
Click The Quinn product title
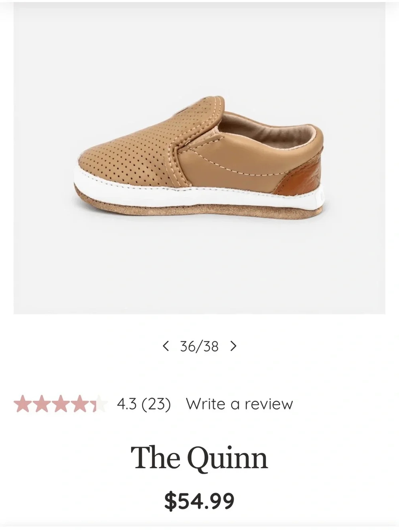[x=199, y=458]
